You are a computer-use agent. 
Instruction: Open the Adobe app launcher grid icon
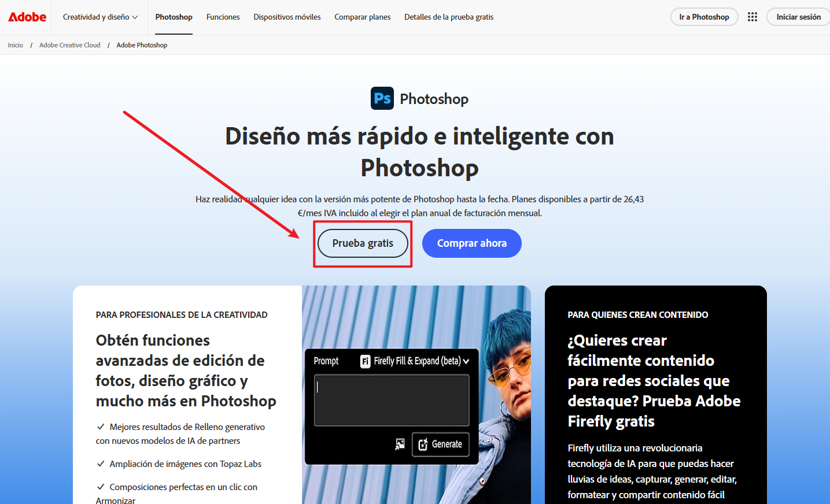(x=752, y=17)
